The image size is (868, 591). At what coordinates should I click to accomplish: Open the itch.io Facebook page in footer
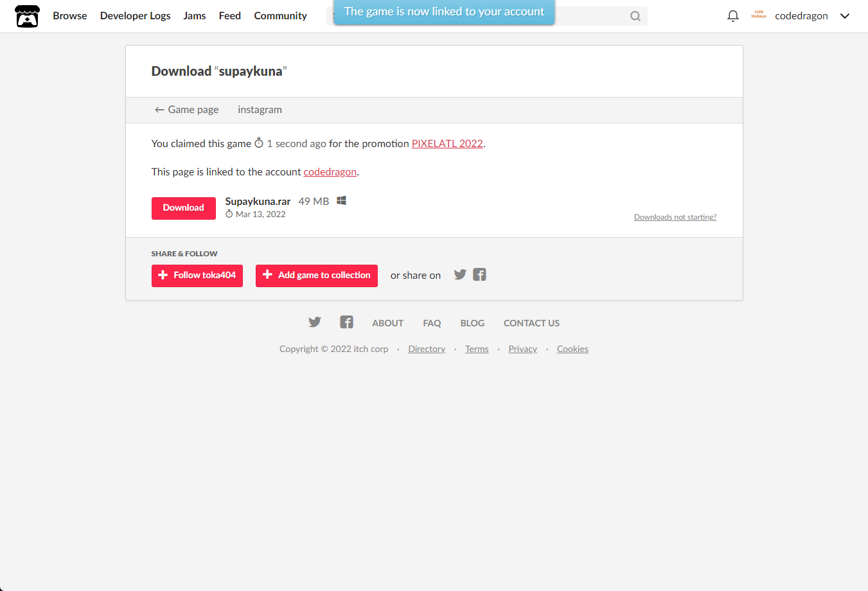[347, 322]
